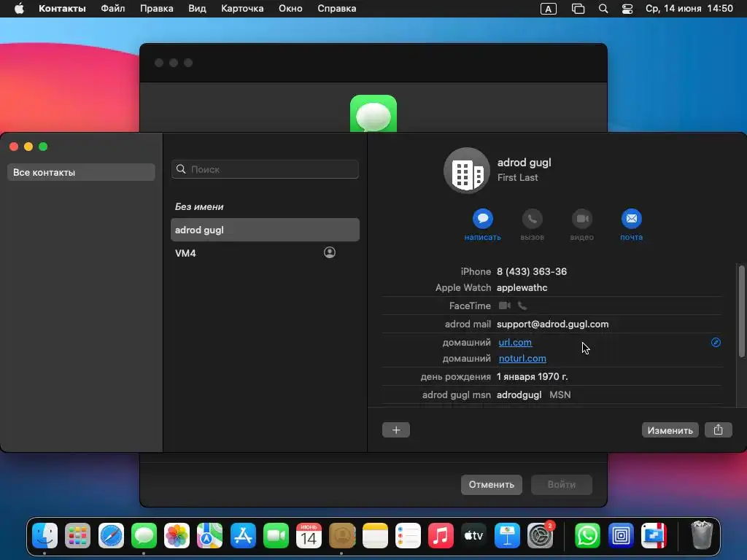Open Maps from the Dock
This screenshot has height=560, width=747.
[209, 536]
